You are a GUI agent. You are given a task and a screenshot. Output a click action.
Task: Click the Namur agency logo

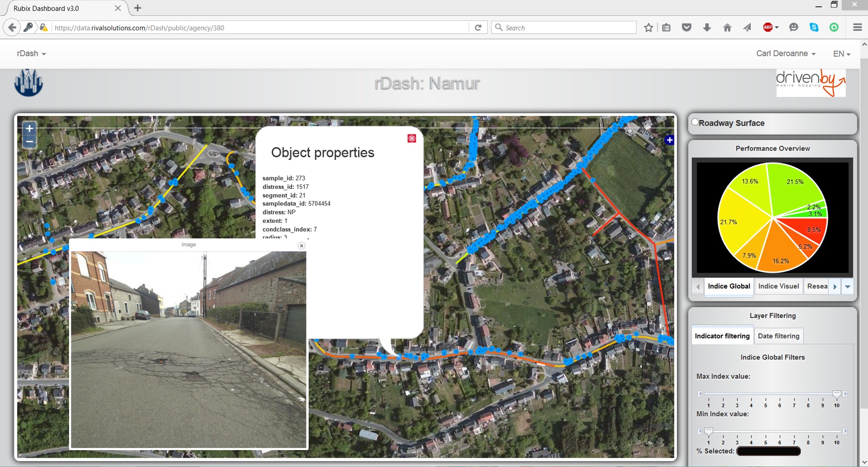point(29,83)
